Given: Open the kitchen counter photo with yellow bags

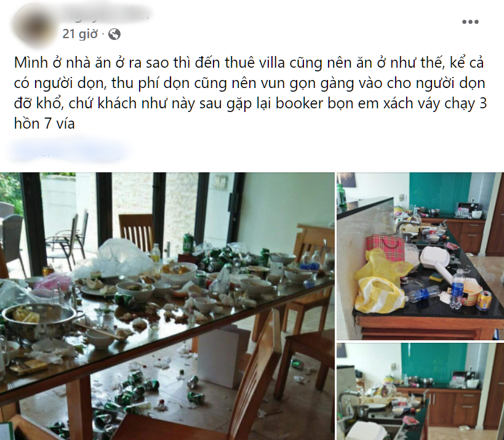Looking at the screenshot, I should 420,256.
